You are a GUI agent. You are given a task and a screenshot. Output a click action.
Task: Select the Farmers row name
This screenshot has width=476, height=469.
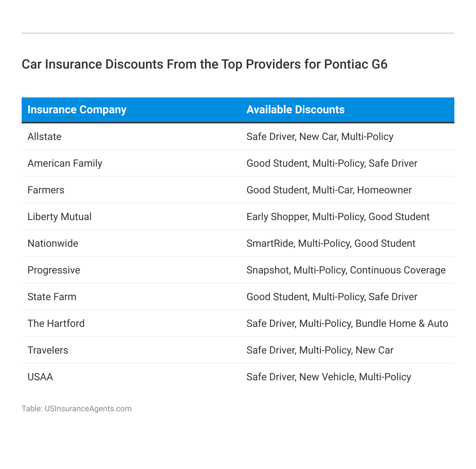point(46,190)
